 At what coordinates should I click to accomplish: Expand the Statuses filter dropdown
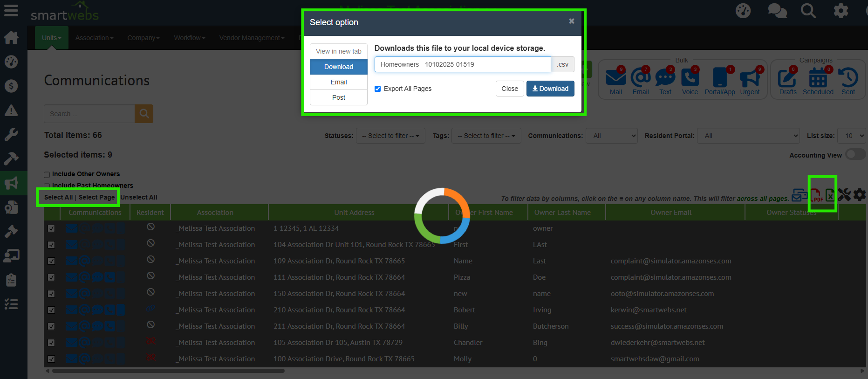390,136
